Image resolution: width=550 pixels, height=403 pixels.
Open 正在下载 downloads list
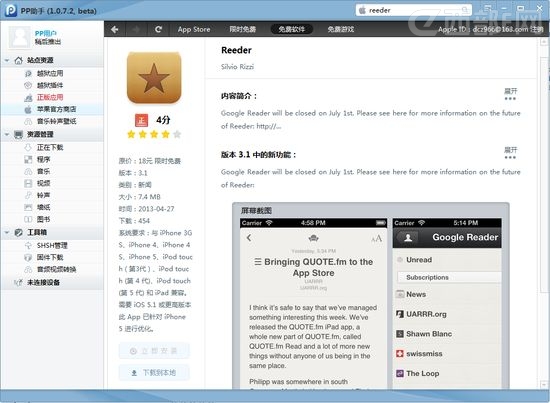[50, 147]
